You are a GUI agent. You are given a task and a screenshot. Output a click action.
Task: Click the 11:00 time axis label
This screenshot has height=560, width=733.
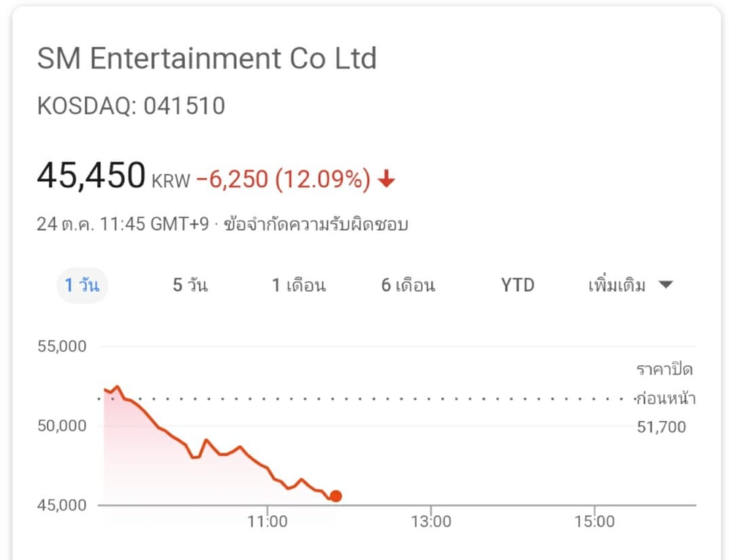[267, 522]
